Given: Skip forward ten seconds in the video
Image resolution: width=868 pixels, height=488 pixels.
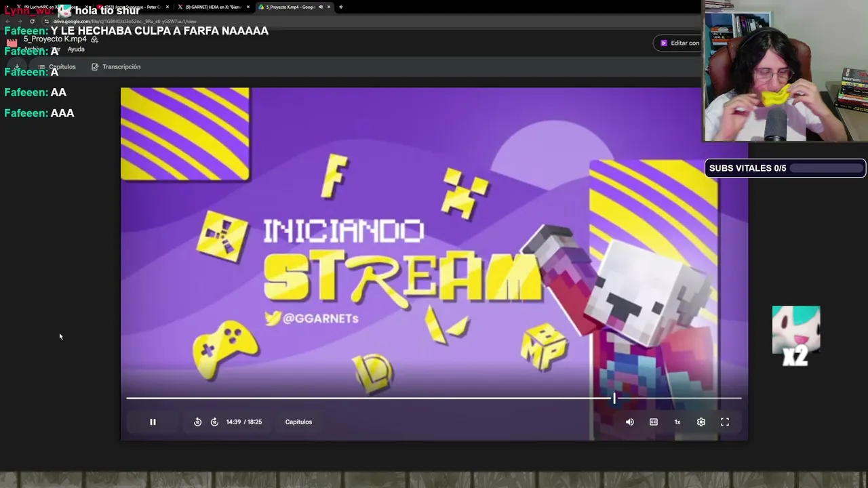Looking at the screenshot, I should point(214,422).
